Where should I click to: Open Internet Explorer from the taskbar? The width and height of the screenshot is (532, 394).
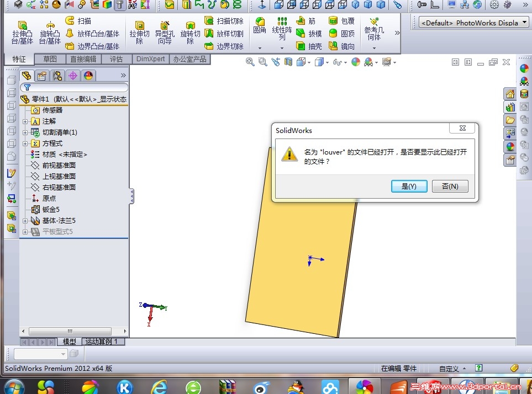click(159, 387)
